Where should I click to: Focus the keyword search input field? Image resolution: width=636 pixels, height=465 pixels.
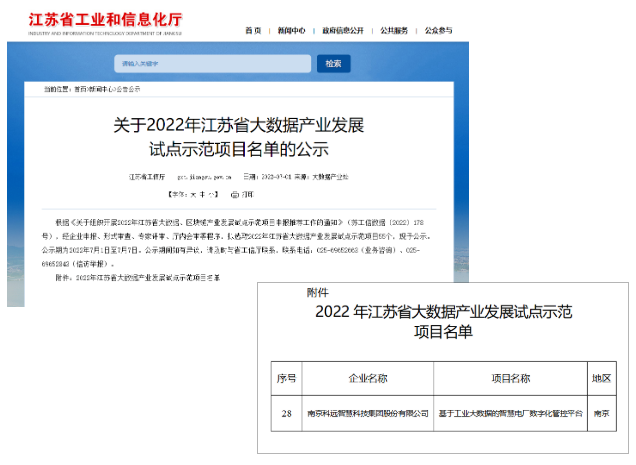coord(213,64)
